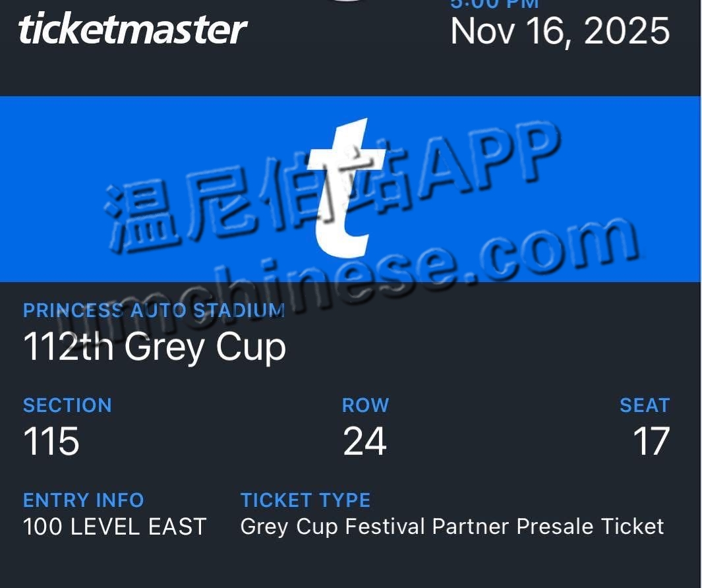Screen dimensions: 702x588
Task: Select row number 24
Action: [365, 441]
